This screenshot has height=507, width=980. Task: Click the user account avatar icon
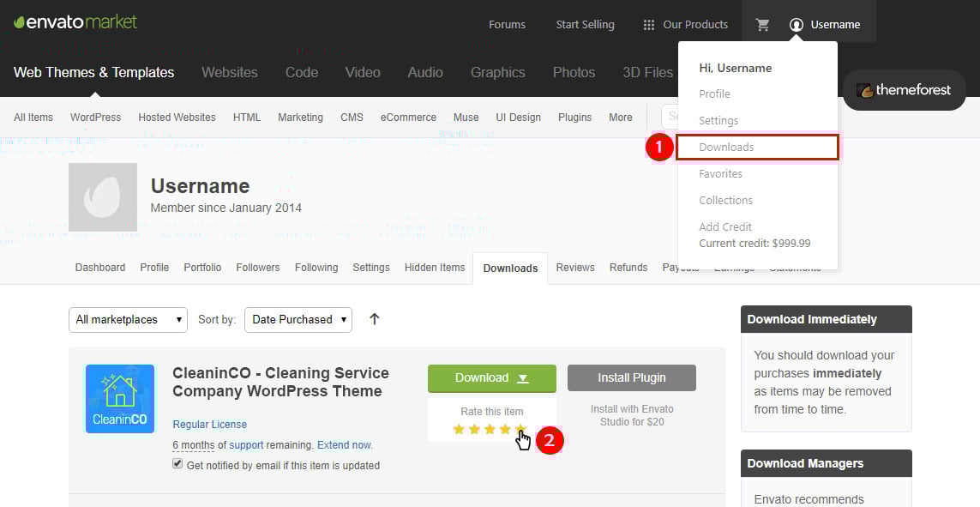tap(797, 25)
